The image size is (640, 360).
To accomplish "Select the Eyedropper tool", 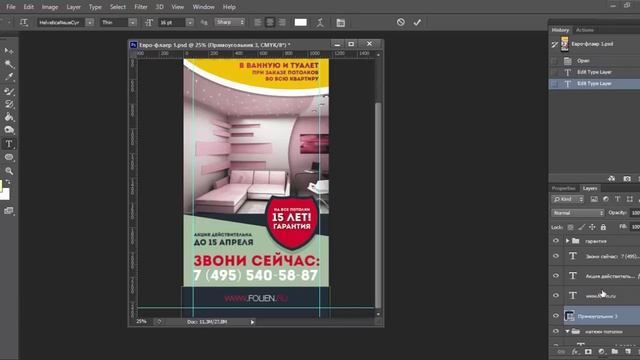I will point(9,76).
